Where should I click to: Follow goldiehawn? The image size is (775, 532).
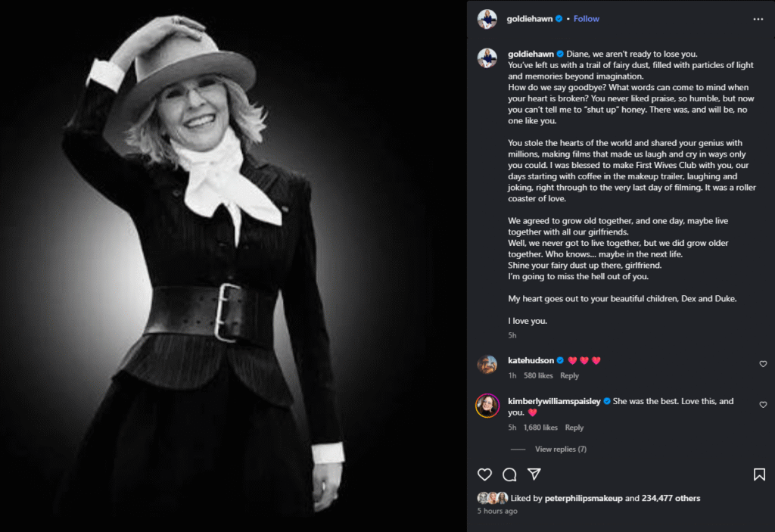click(585, 19)
